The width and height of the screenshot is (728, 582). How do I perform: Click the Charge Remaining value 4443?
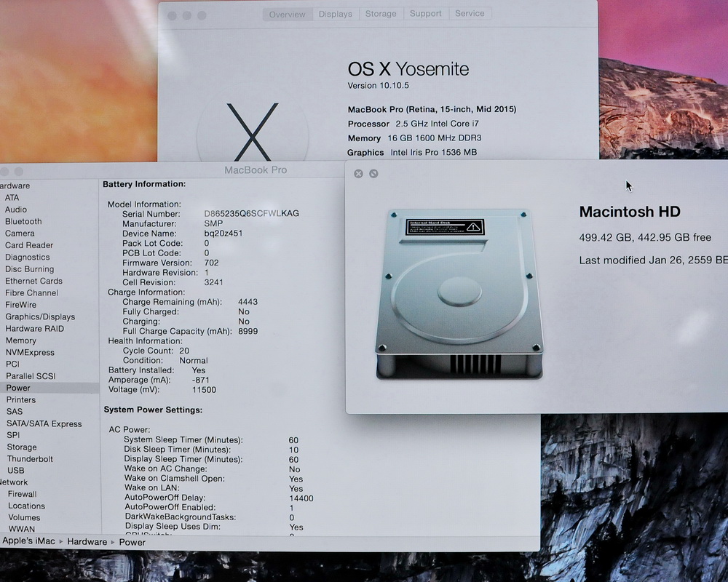click(248, 302)
